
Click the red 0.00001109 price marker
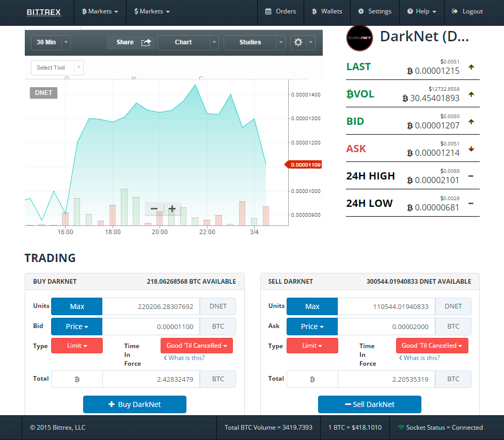click(x=303, y=165)
